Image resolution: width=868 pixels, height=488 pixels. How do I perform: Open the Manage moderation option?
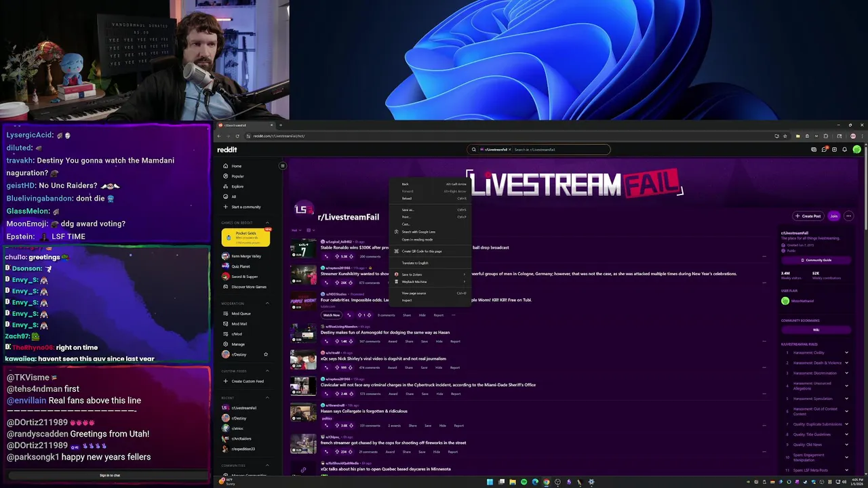244,344
